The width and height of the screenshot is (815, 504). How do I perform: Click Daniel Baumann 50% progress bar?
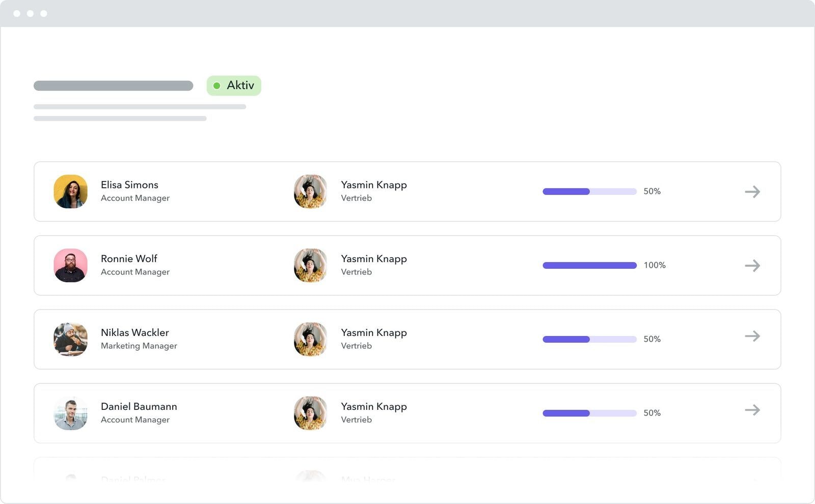[589, 413]
